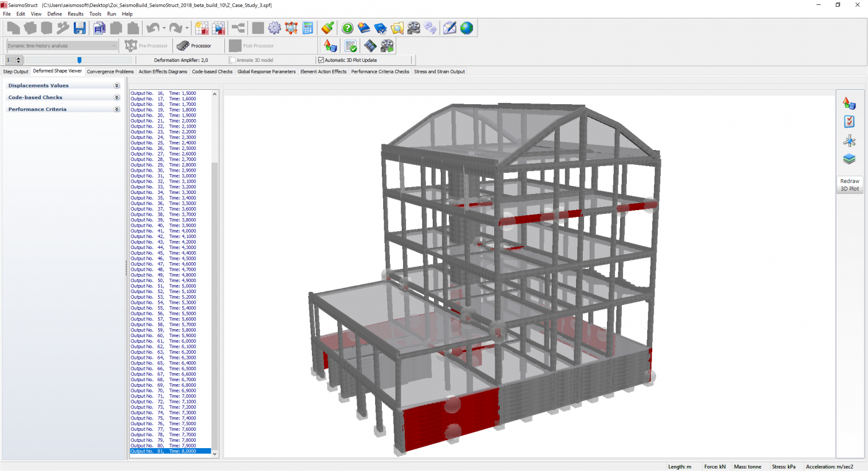Expand the Performance Criteria section
868x471 pixels.
coord(117,109)
